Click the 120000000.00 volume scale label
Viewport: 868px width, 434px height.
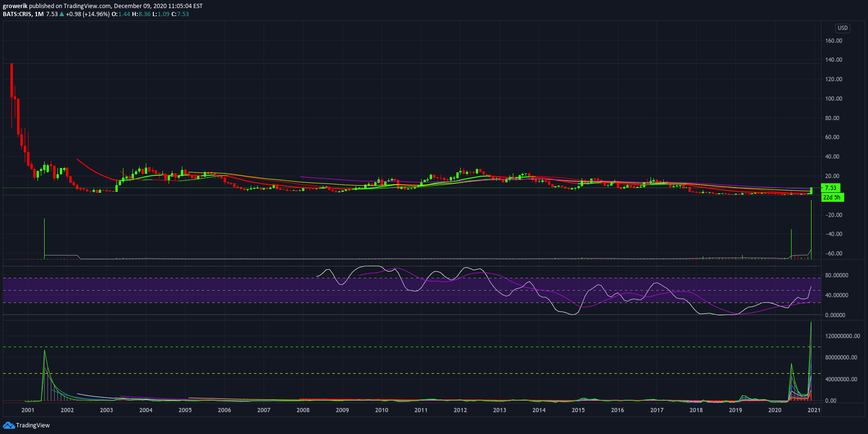tap(843, 336)
